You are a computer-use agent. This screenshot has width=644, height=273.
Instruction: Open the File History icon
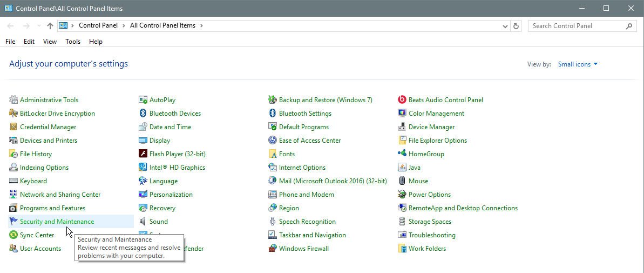(x=13, y=154)
